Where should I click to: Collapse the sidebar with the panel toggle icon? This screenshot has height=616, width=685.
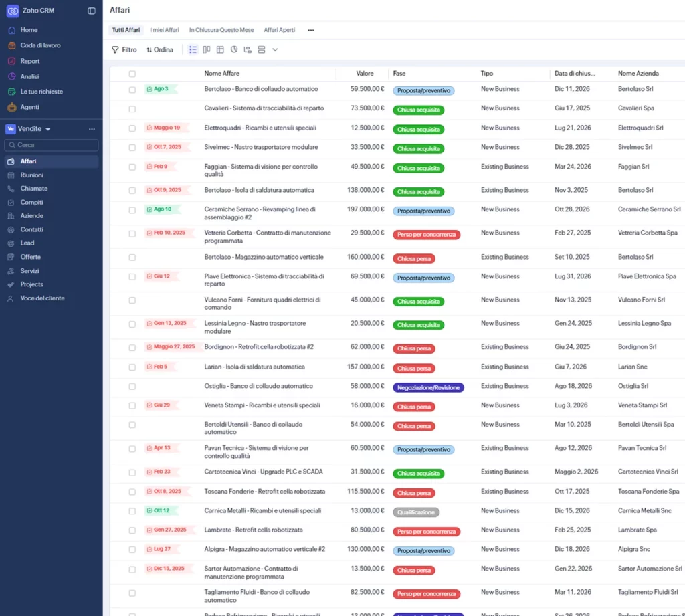[x=91, y=11]
